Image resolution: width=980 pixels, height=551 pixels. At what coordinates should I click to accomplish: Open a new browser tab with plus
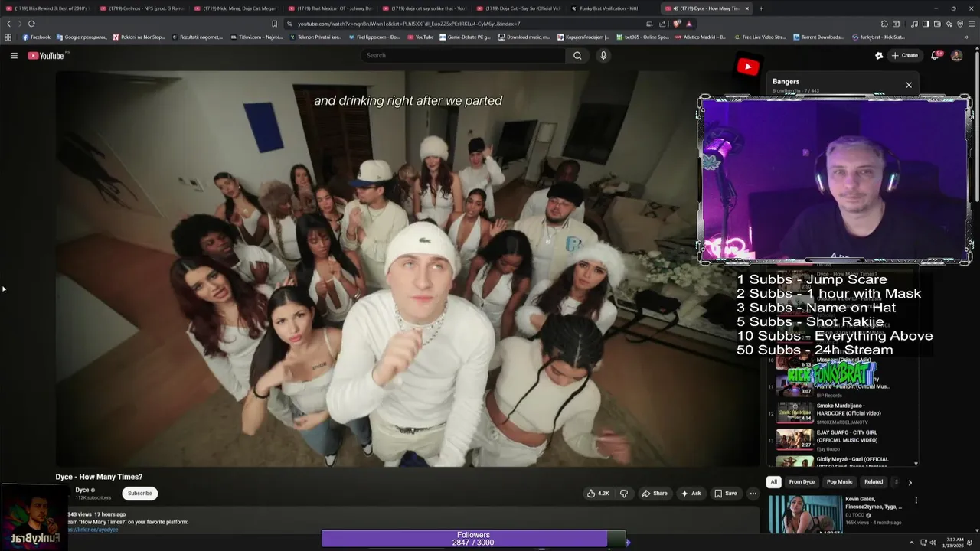760,8
